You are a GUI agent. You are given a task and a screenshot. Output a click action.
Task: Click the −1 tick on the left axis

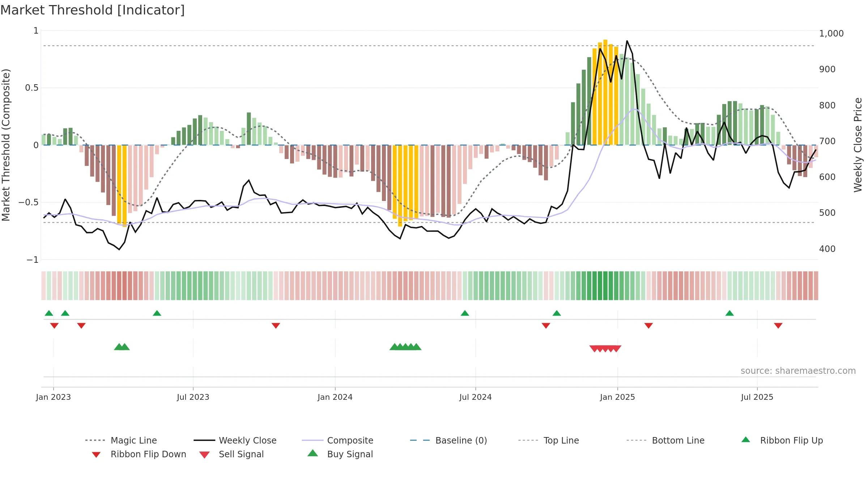click(33, 260)
